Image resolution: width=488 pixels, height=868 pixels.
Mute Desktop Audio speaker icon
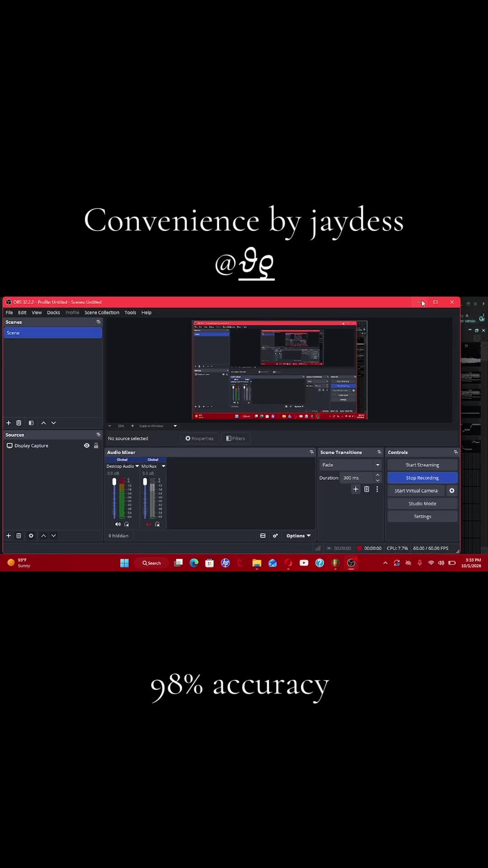[118, 524]
